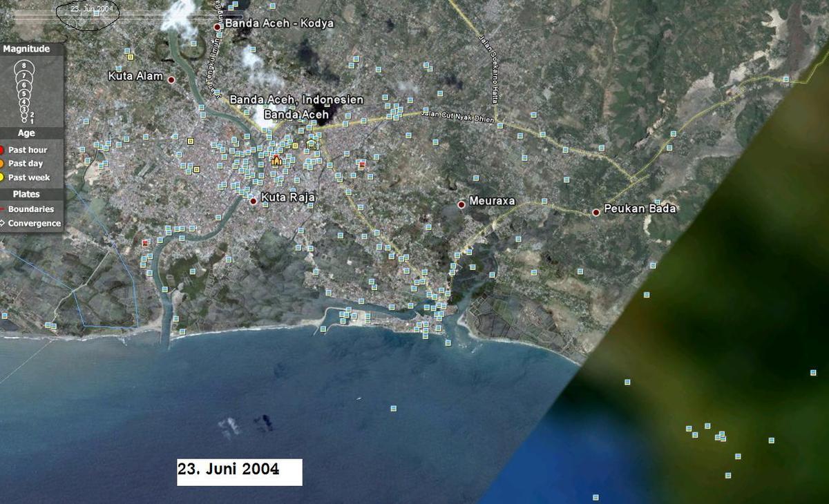Screen dimensions: 829x504
Task: Select the Peukan Bada red place marker
Action: pyautogui.click(x=595, y=212)
